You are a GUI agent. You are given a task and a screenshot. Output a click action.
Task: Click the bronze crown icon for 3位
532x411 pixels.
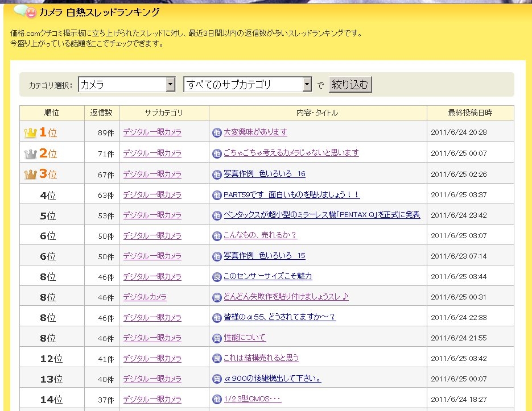[x=30, y=175]
